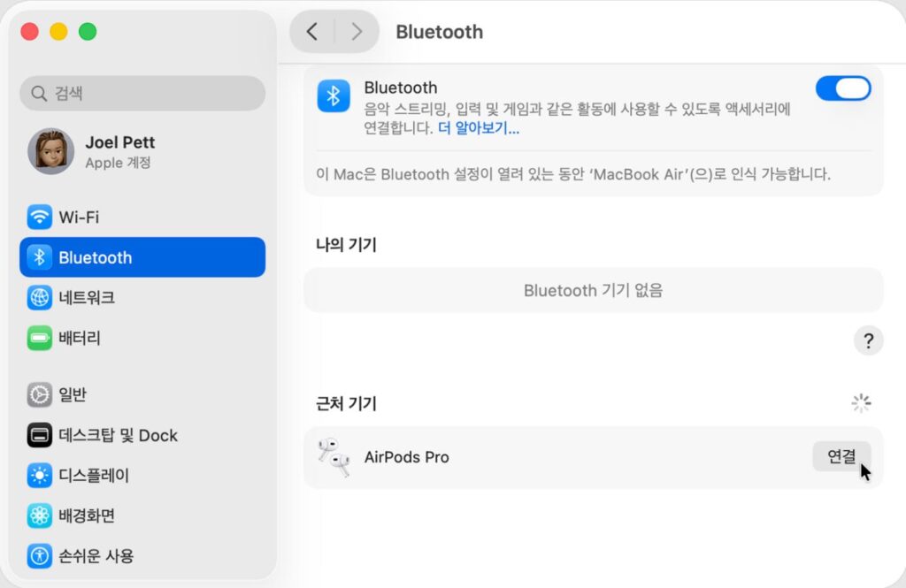Select the Bluetooth sidebar item
Image resolution: width=906 pixels, height=588 pixels.
click(x=142, y=257)
